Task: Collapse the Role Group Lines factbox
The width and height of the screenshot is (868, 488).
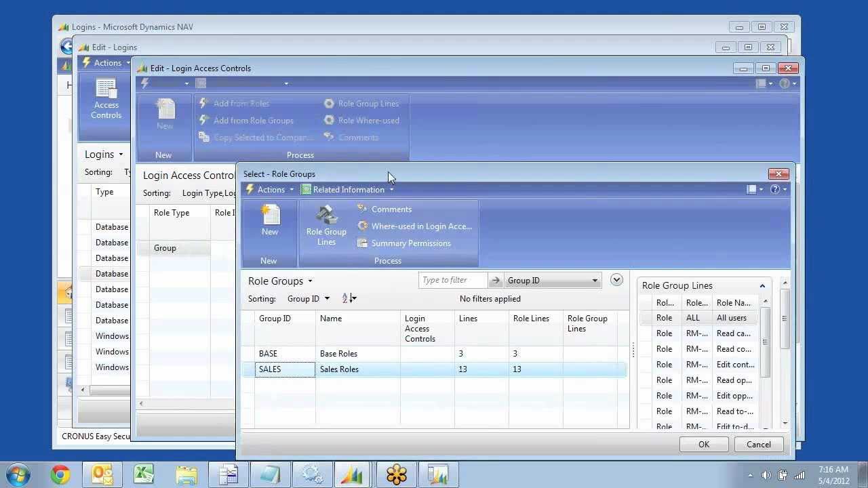Action: (762, 286)
